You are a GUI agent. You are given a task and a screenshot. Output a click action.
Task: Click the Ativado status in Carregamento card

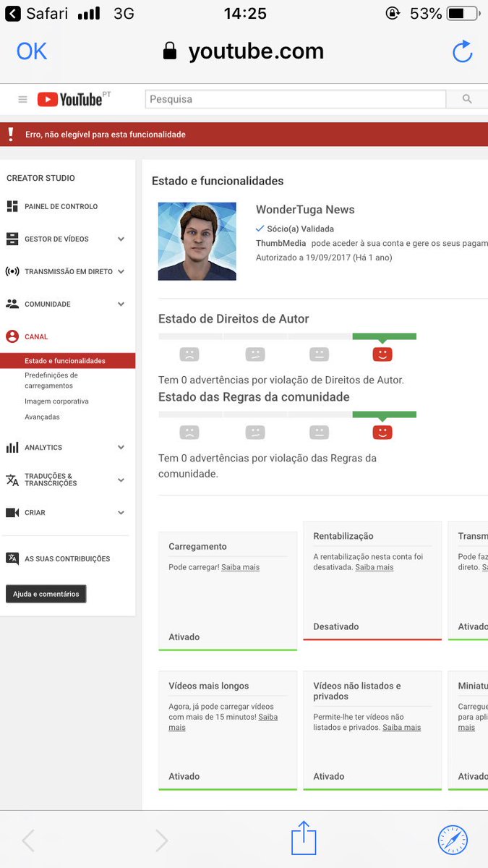pyautogui.click(x=184, y=637)
